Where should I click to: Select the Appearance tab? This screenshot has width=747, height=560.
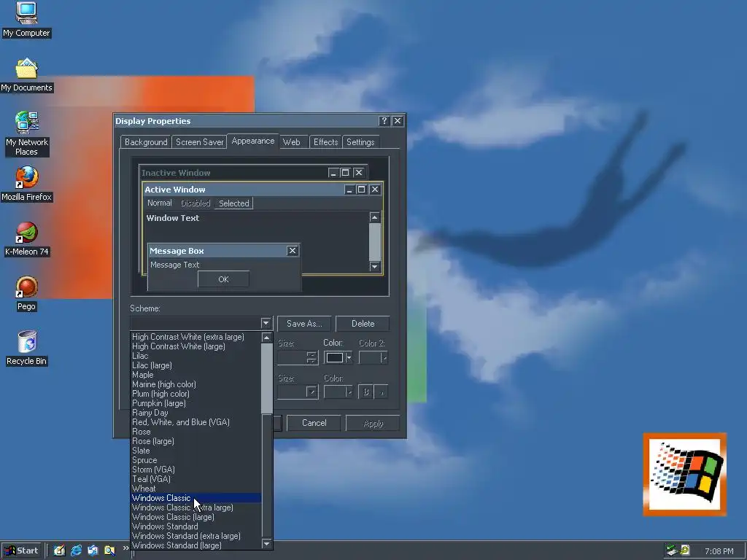(x=253, y=141)
